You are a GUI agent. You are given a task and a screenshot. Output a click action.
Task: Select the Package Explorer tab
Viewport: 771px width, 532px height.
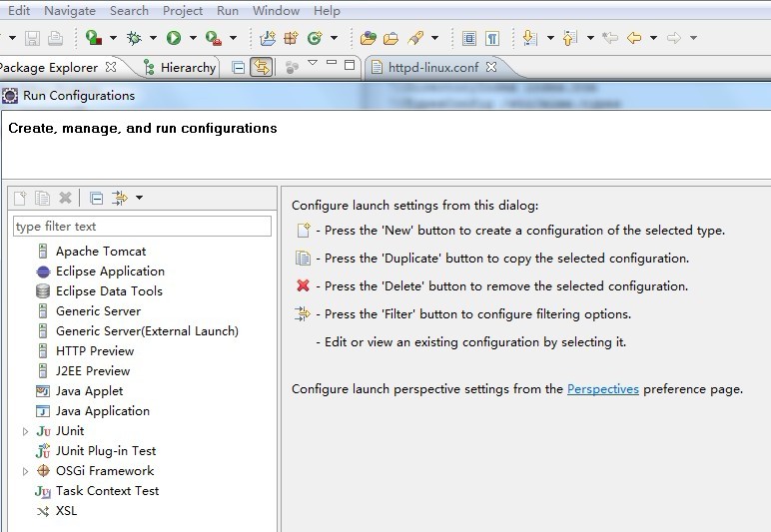[x=49, y=67]
